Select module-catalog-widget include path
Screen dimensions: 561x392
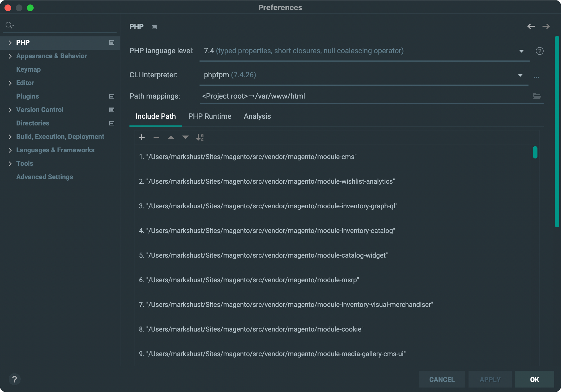(x=263, y=255)
